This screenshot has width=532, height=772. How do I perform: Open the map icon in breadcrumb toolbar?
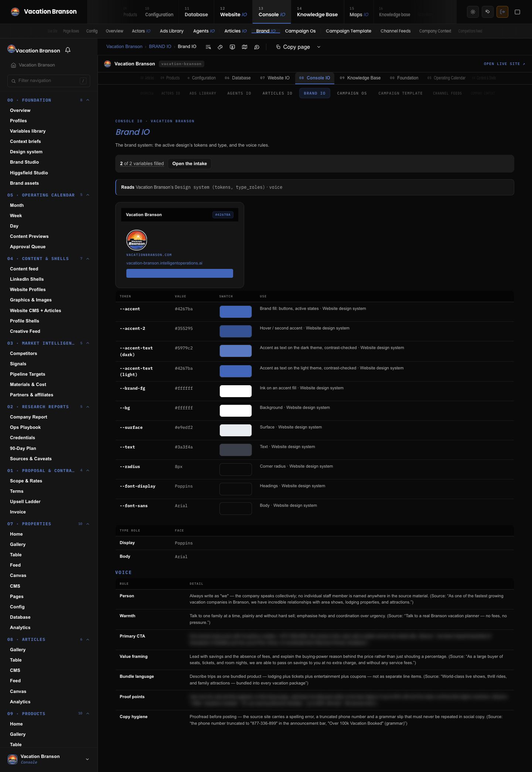click(245, 47)
